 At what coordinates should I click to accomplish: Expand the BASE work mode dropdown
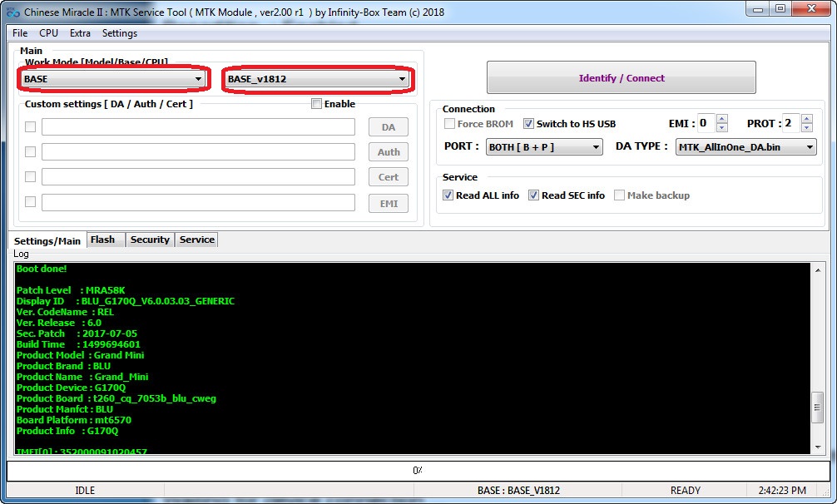tap(113, 79)
